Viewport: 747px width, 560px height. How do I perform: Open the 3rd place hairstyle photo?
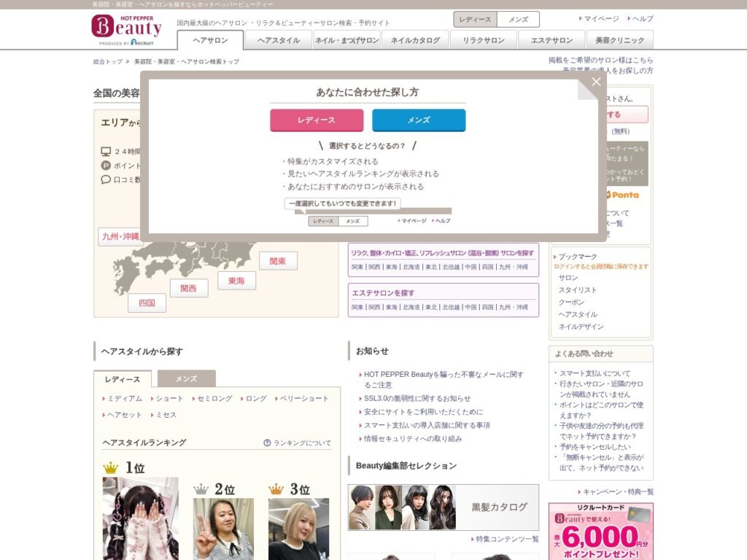[x=298, y=528]
